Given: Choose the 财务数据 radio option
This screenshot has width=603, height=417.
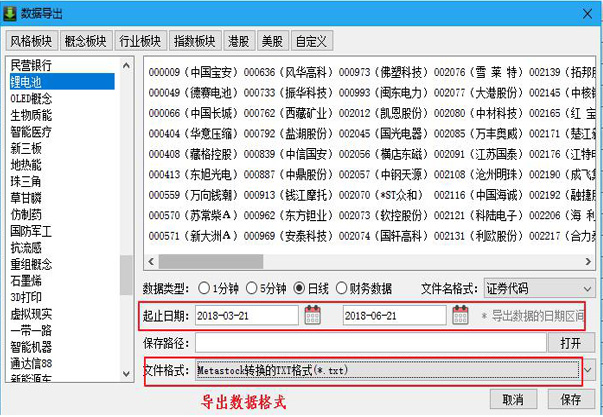Looking at the screenshot, I should 343,288.
